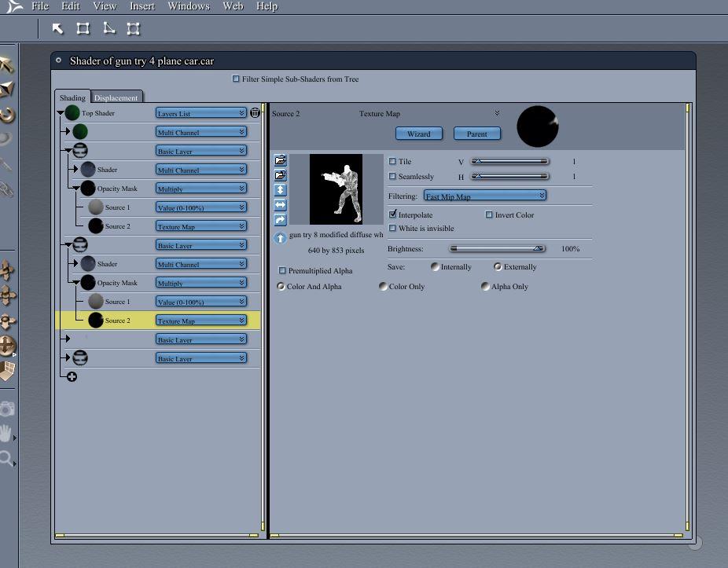The height and width of the screenshot is (568, 728).
Task: Click the second open-folder icon below
Action: [281, 175]
